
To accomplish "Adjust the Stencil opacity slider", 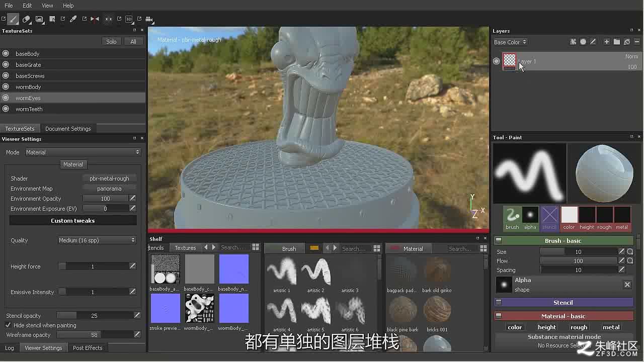I will [94, 316].
